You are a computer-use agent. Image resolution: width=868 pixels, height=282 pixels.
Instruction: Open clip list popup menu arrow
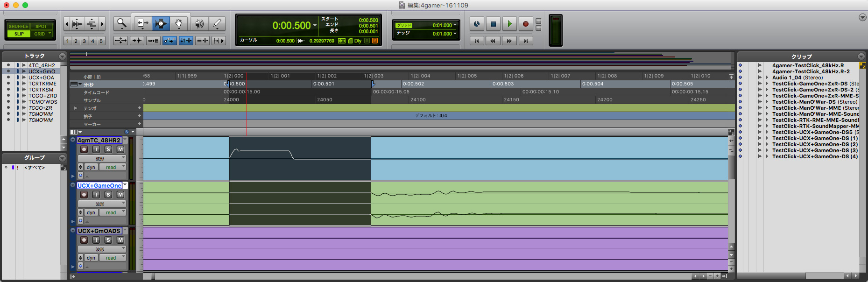coord(861,56)
